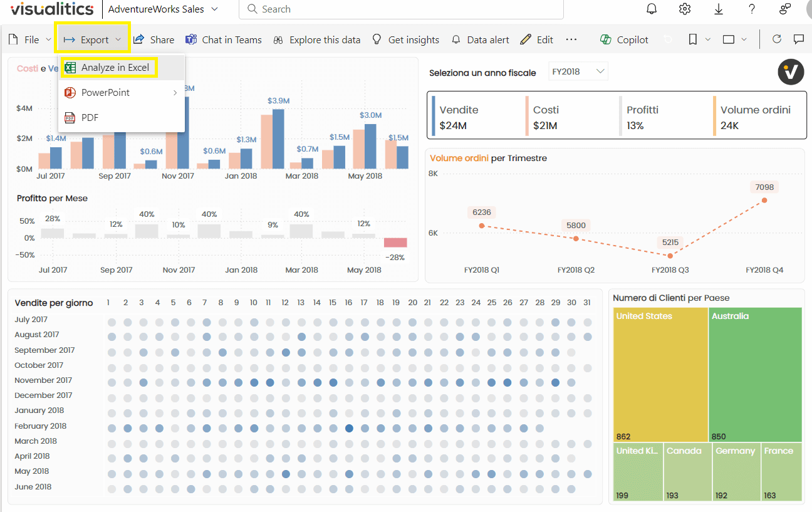Image resolution: width=812 pixels, height=512 pixels.
Task: Click the negative -28% profit bar
Action: click(395, 243)
